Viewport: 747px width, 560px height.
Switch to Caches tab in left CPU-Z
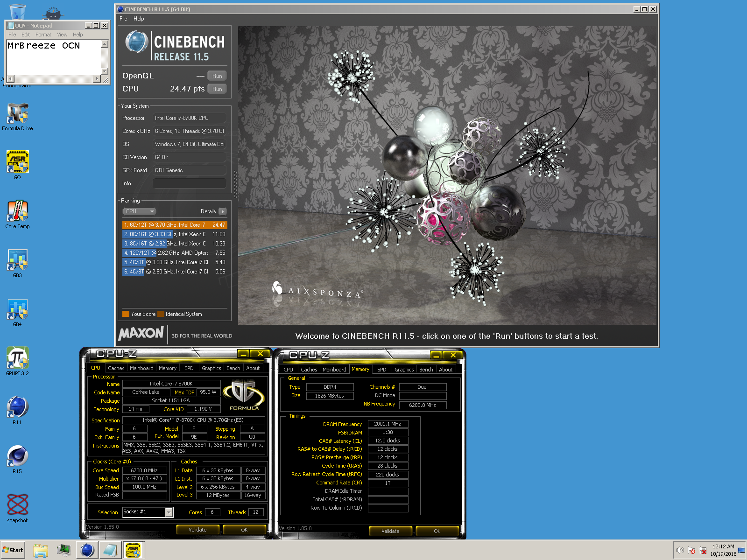[x=116, y=368]
